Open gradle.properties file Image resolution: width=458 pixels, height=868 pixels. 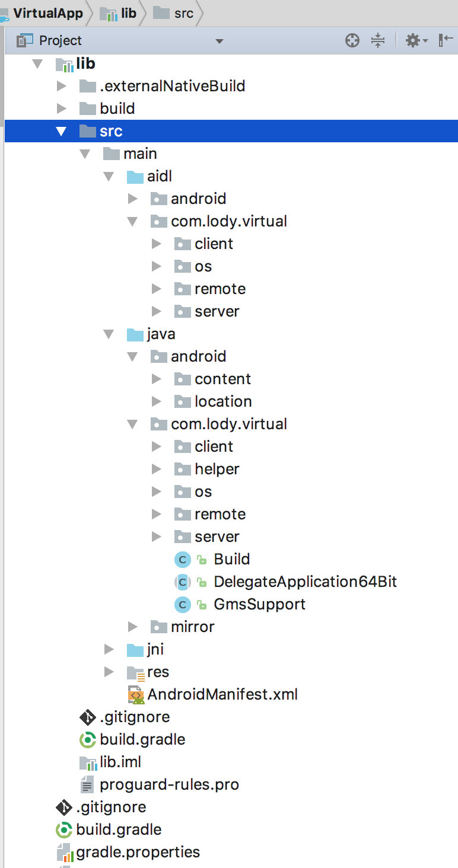(x=138, y=852)
